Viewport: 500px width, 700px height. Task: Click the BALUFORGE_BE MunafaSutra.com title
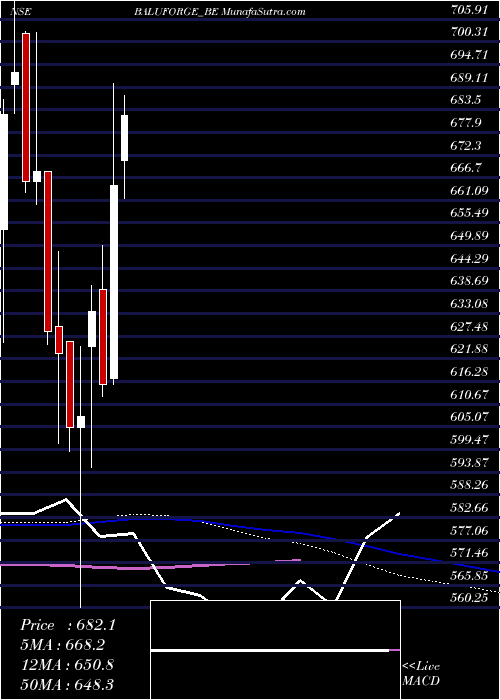tap(220, 12)
